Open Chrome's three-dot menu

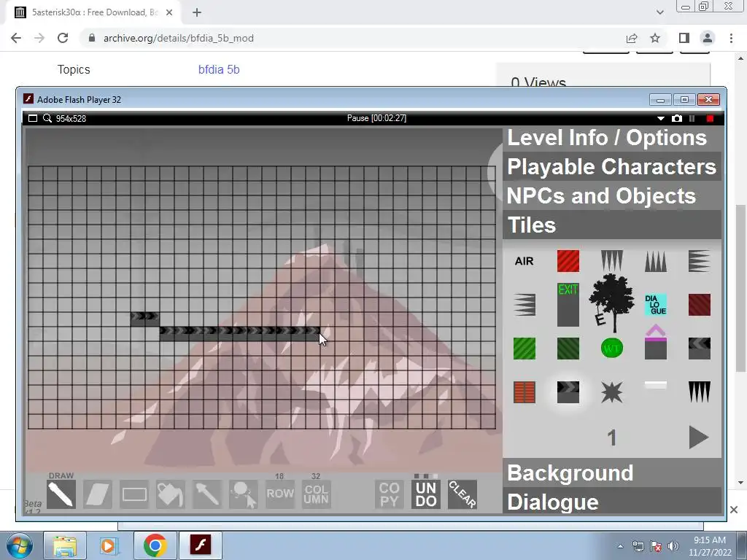(x=731, y=38)
